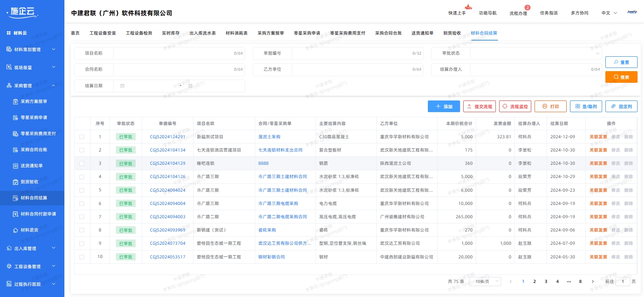Click the orange 搜索 button

(621, 77)
